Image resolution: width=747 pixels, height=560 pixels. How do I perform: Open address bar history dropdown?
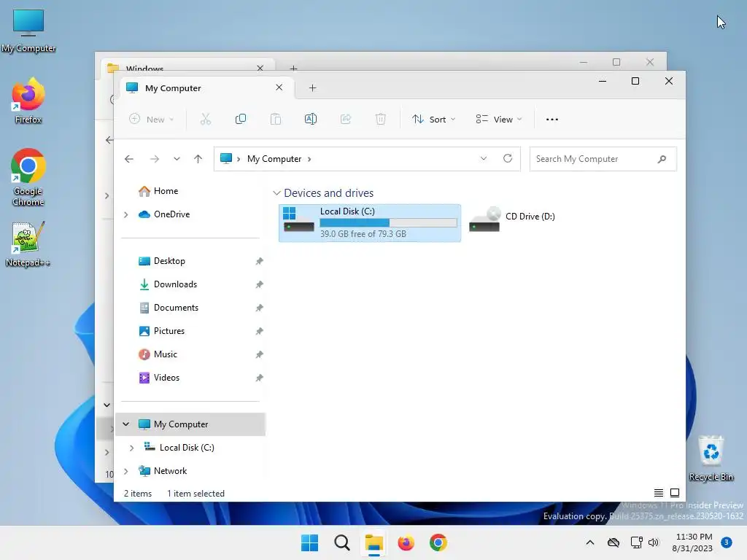tap(484, 158)
